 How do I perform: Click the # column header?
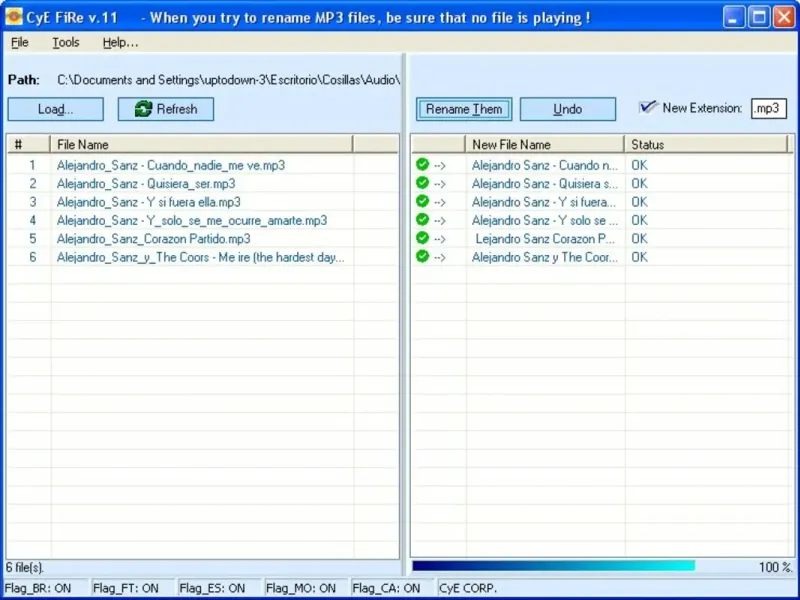tap(29, 144)
